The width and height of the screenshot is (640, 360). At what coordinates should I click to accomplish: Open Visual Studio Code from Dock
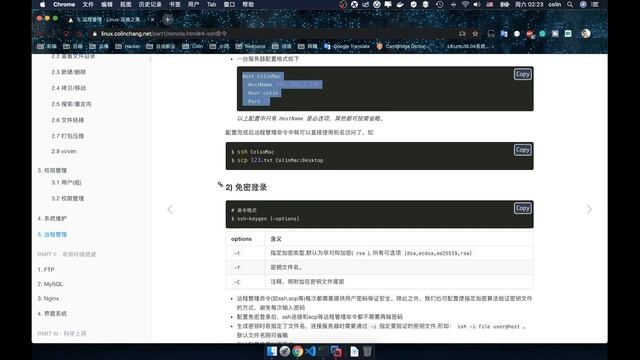tap(311, 351)
